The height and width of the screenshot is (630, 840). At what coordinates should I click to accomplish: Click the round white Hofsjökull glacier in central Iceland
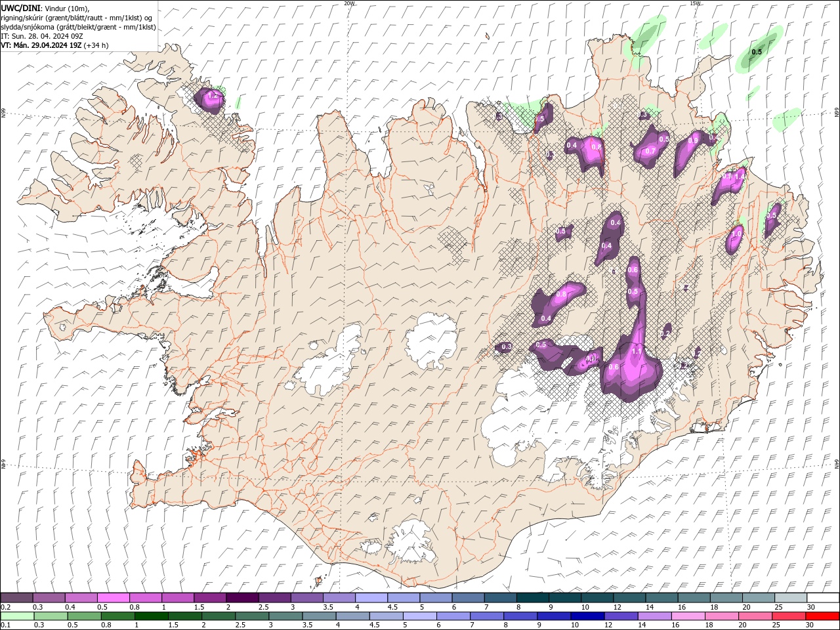431,341
